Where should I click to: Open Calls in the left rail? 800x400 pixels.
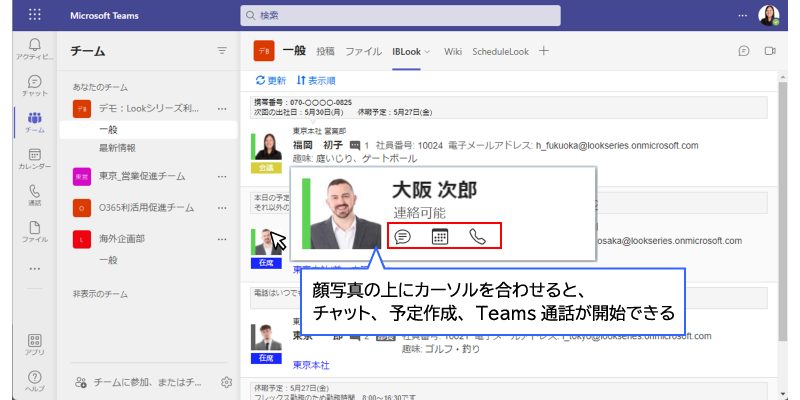[x=34, y=194]
